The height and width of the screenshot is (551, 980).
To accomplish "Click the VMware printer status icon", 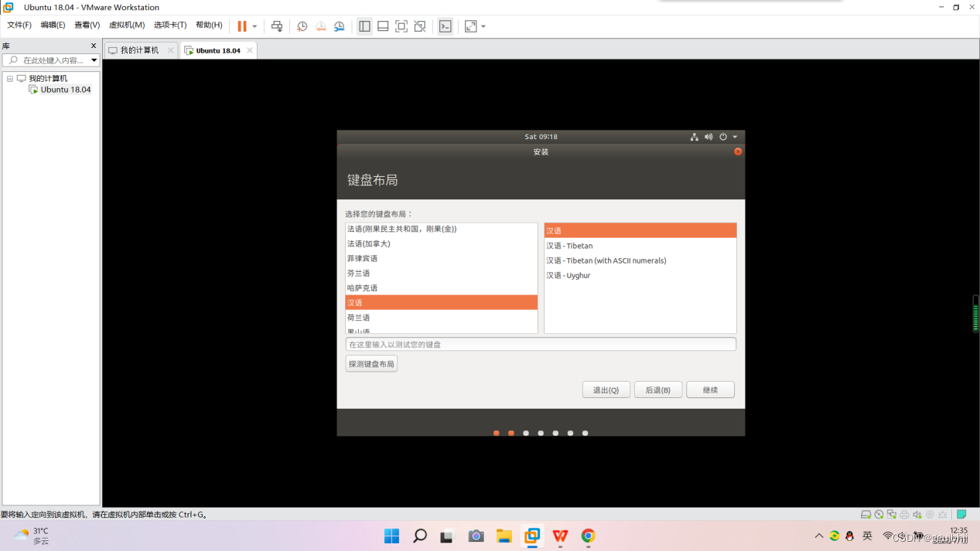I will click(x=904, y=515).
